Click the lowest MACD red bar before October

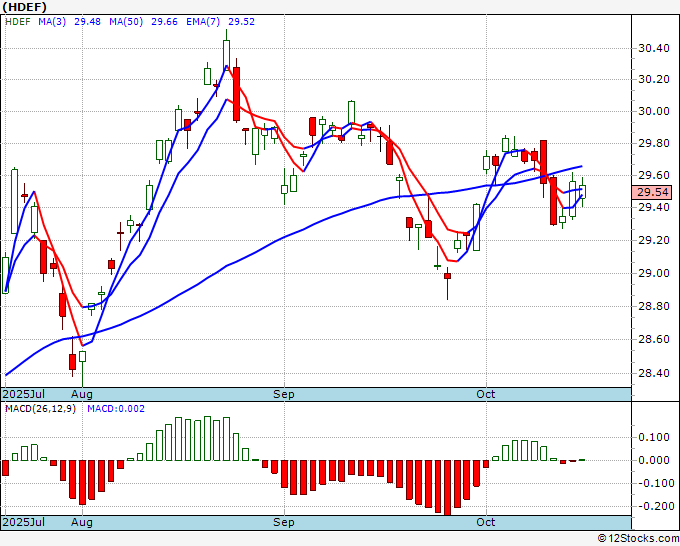[448, 487]
